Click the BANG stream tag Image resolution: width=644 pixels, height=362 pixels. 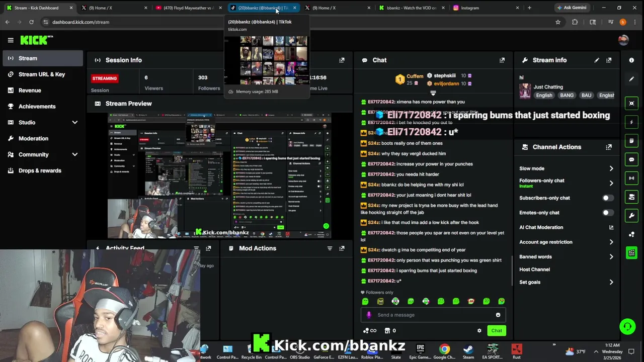(567, 95)
